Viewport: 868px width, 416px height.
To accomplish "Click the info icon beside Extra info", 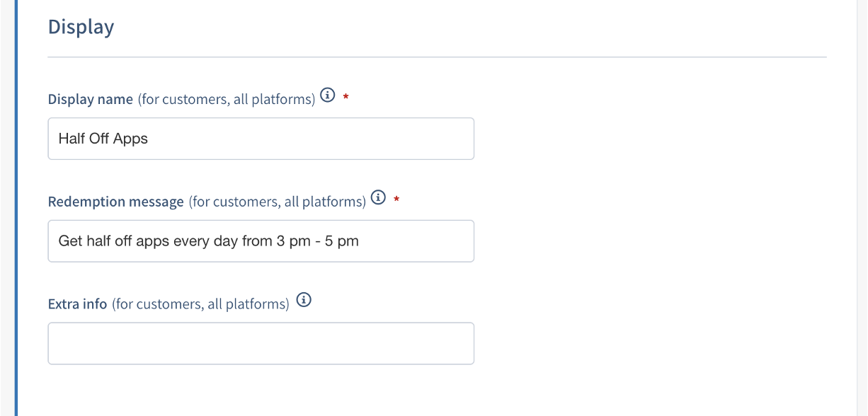I will [304, 300].
